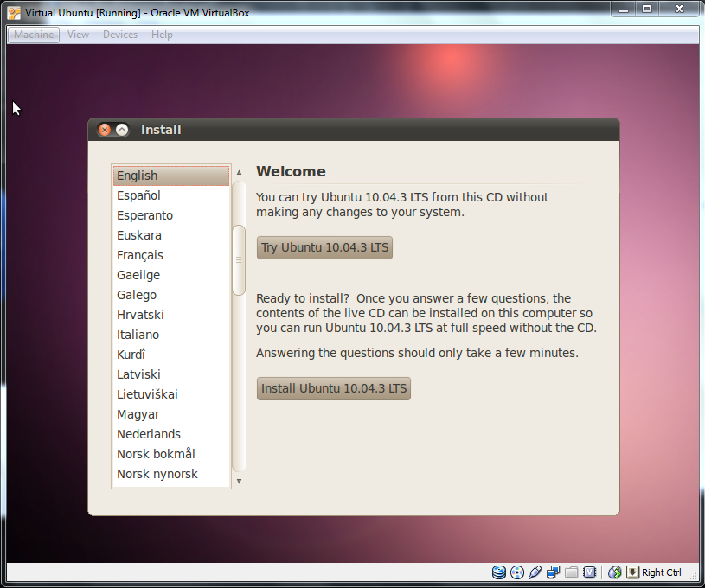
Task: Open the View menu
Action: click(78, 35)
